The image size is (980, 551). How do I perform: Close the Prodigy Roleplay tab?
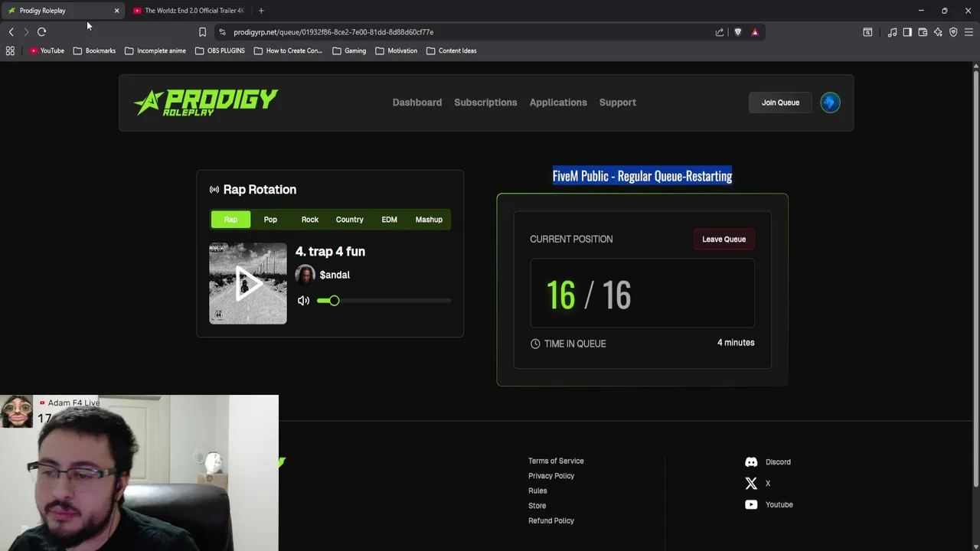(116, 11)
